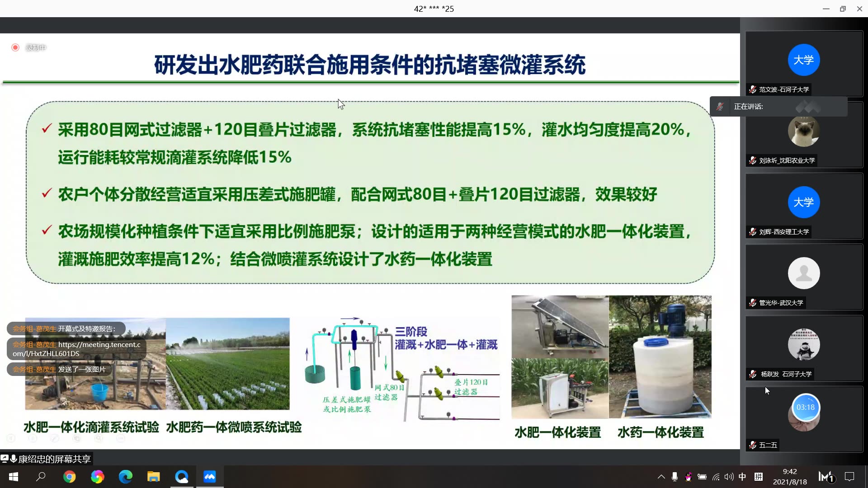Click muted mic icon beside 刘辉-西安理工大学

(x=752, y=232)
